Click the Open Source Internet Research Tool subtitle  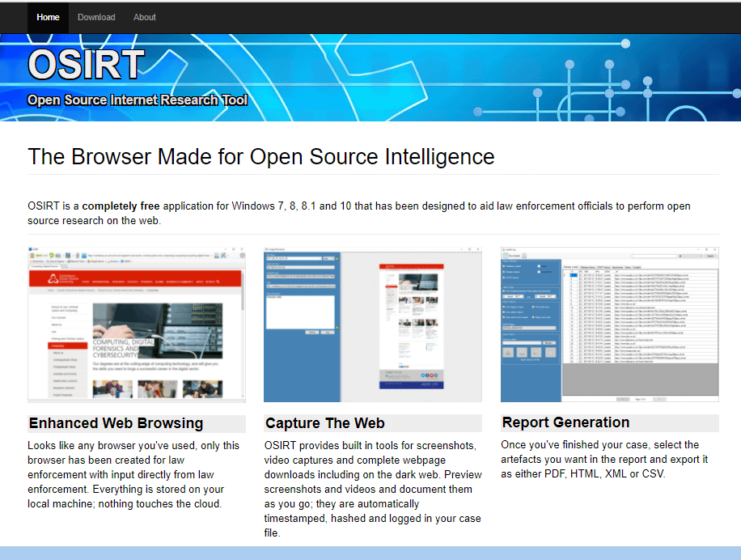[138, 100]
